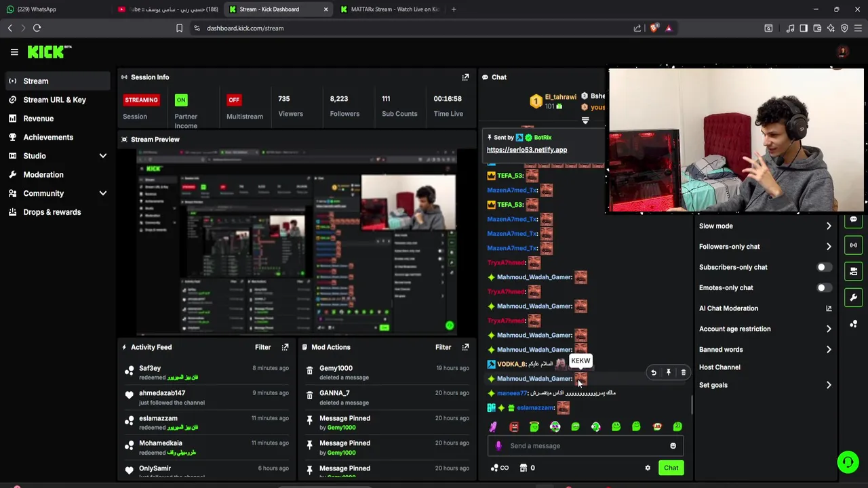Click the shop icon next to 0
Screen dimensions: 868x488
[x=524, y=468]
